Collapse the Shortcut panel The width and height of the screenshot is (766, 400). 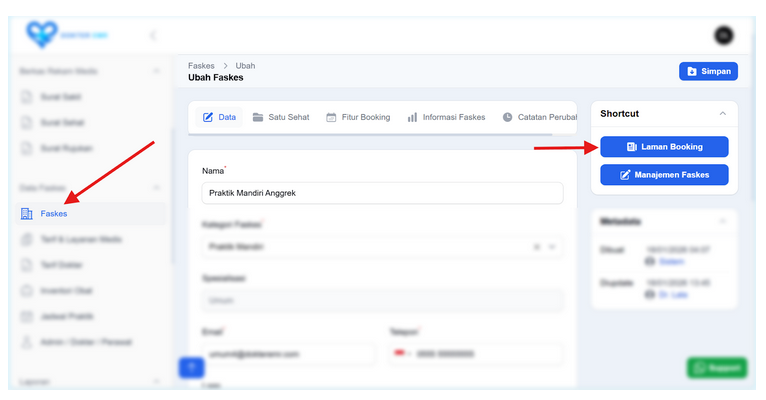(x=723, y=113)
